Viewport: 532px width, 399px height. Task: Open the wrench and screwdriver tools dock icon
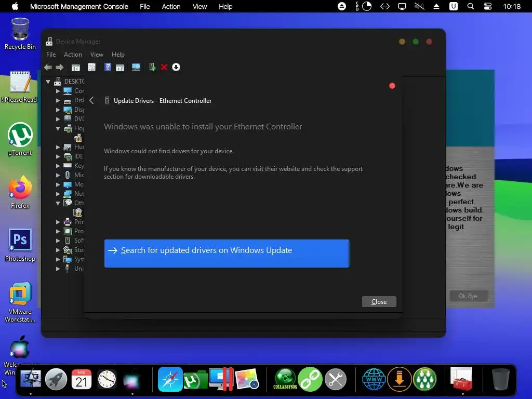coord(336,379)
